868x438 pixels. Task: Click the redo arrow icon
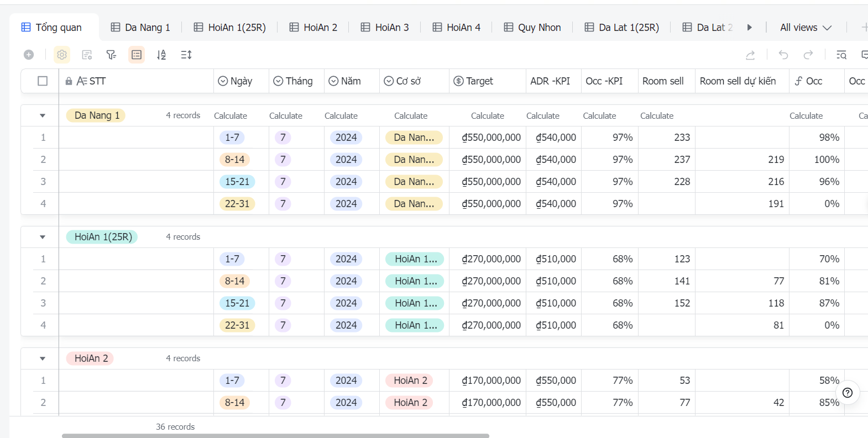pos(808,55)
